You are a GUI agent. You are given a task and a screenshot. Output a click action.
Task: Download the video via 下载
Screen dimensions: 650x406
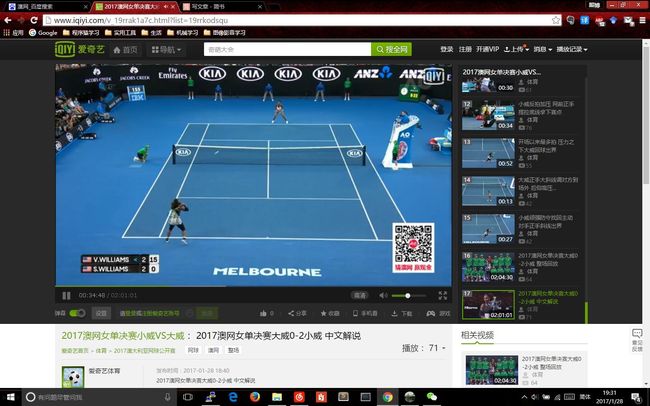click(402, 314)
